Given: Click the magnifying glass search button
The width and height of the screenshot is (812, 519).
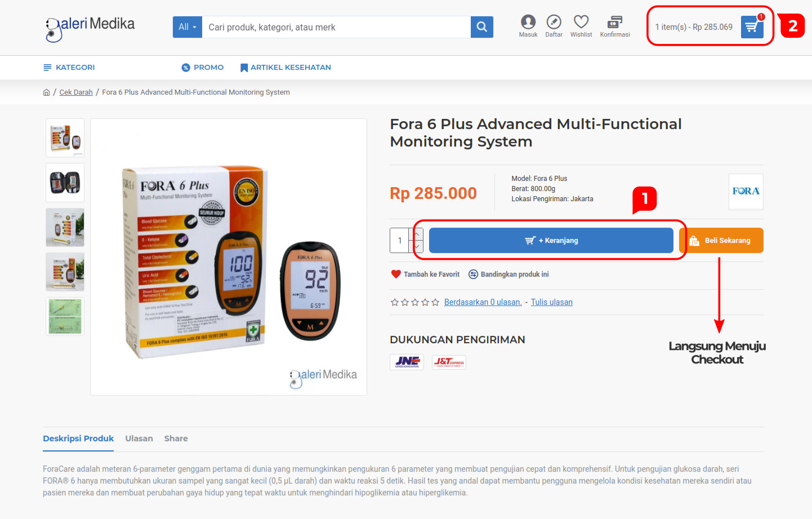Looking at the screenshot, I should pos(481,27).
